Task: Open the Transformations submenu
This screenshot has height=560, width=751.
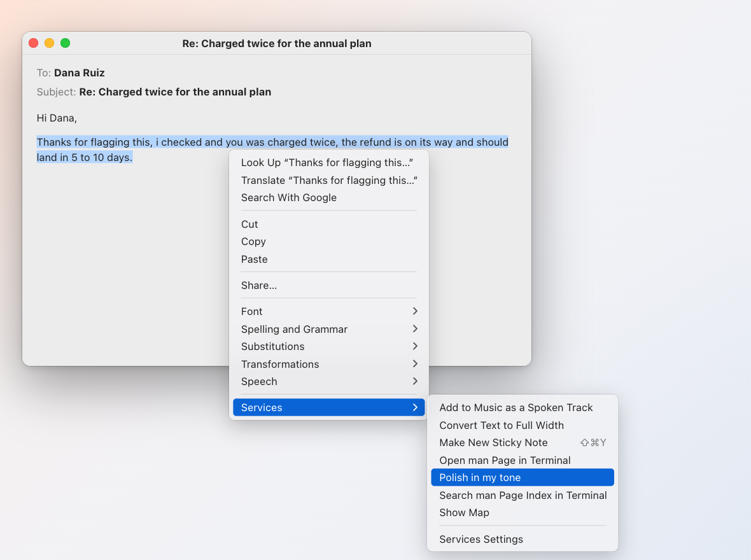Action: tap(328, 364)
